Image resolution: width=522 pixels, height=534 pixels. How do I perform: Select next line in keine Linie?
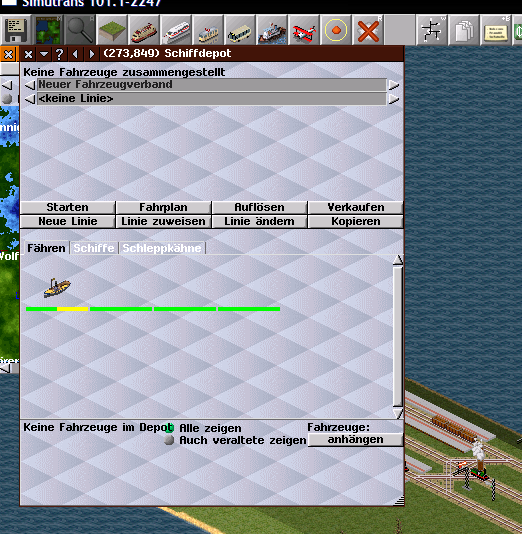394,99
